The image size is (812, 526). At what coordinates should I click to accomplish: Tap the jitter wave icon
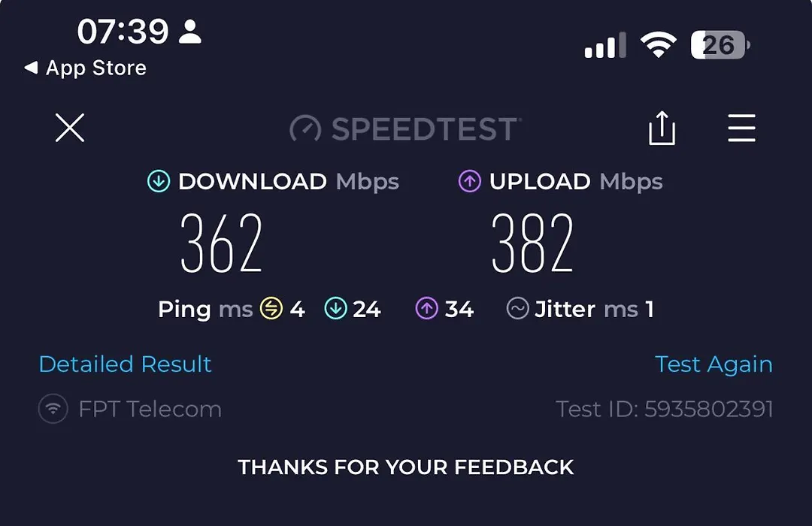pyautogui.click(x=517, y=309)
